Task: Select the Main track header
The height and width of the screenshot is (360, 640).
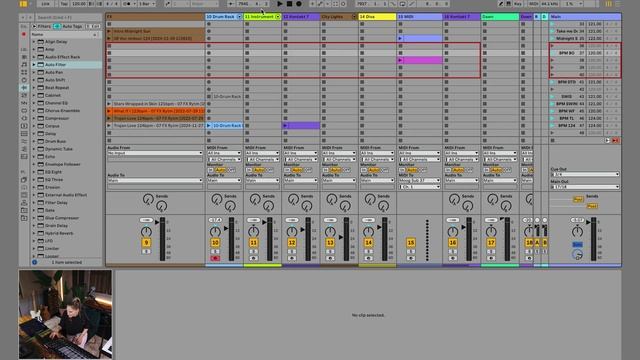Action: click(x=584, y=17)
